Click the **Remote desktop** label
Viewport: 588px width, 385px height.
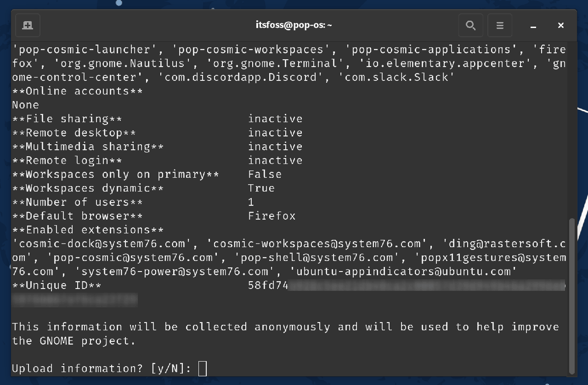(73, 133)
